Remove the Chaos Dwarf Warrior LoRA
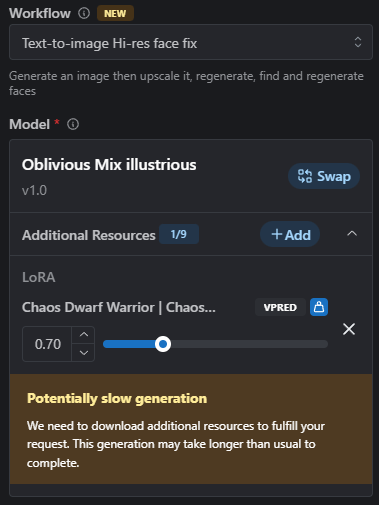This screenshot has height=505, width=379. pyautogui.click(x=349, y=329)
